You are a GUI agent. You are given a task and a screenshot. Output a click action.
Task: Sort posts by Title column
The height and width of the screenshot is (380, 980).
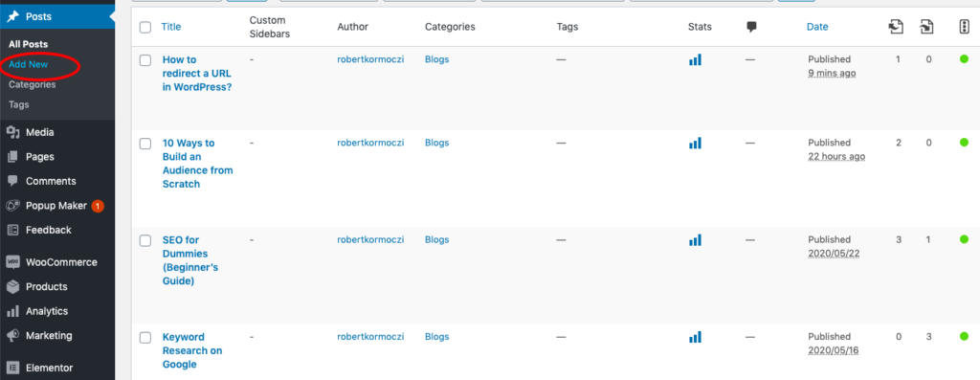171,27
